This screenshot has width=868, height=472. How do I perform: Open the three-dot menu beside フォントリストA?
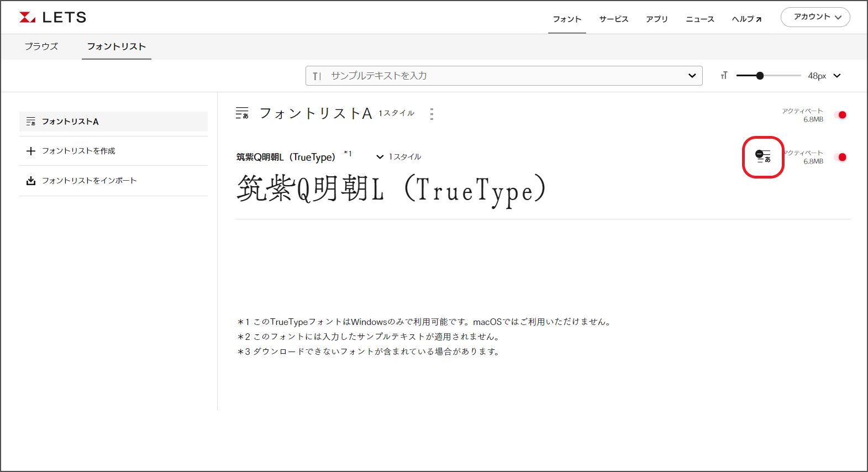pyautogui.click(x=432, y=114)
